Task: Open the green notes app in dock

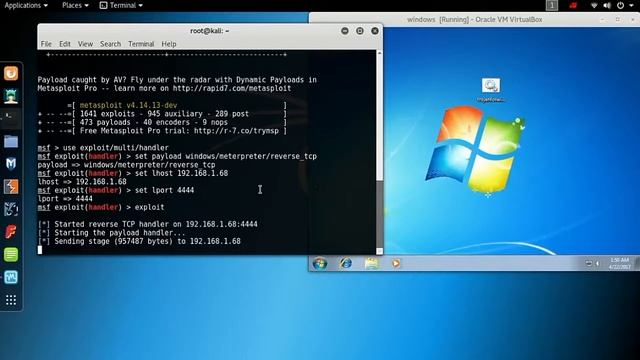Action: [x=11, y=255]
